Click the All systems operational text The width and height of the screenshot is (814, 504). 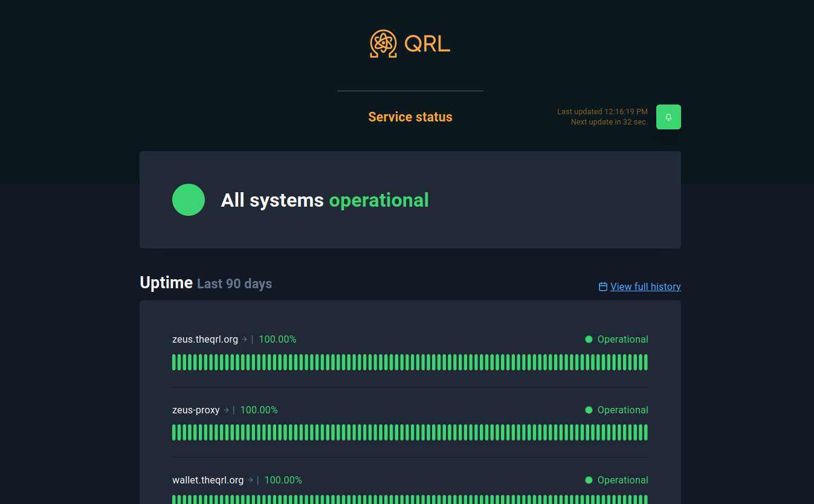click(x=325, y=200)
